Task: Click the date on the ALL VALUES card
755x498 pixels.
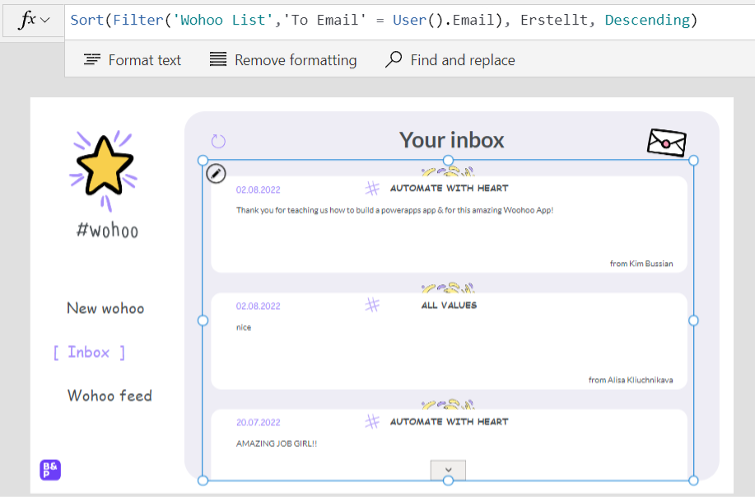Action: (258, 306)
